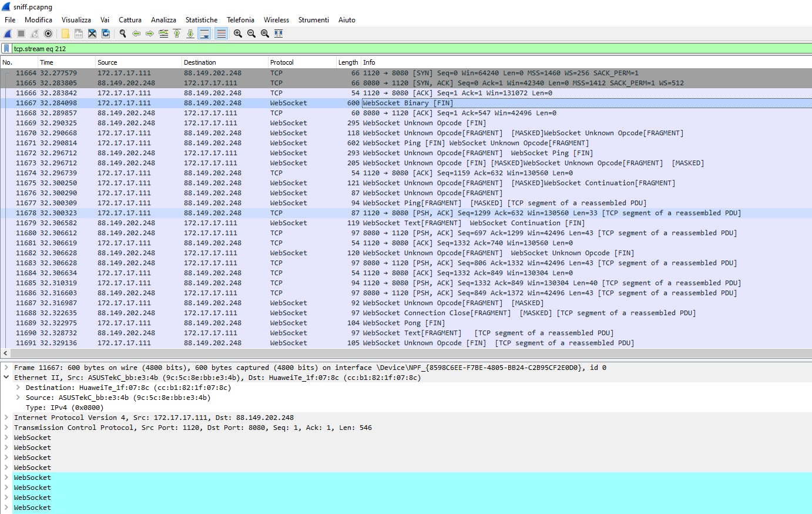The width and height of the screenshot is (812, 514).
Task: Open display filter bookmarks
Action: click(6, 49)
